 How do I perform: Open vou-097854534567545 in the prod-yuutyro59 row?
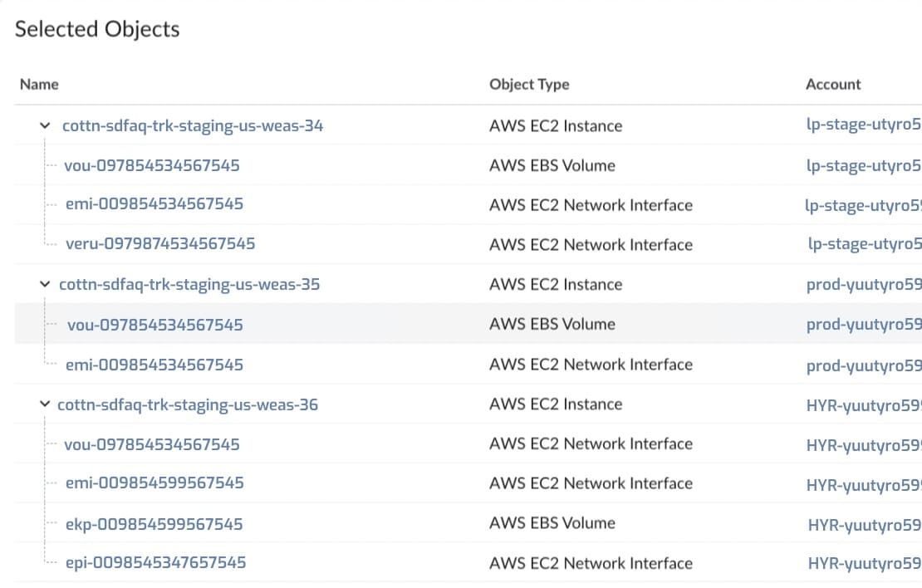154,325
